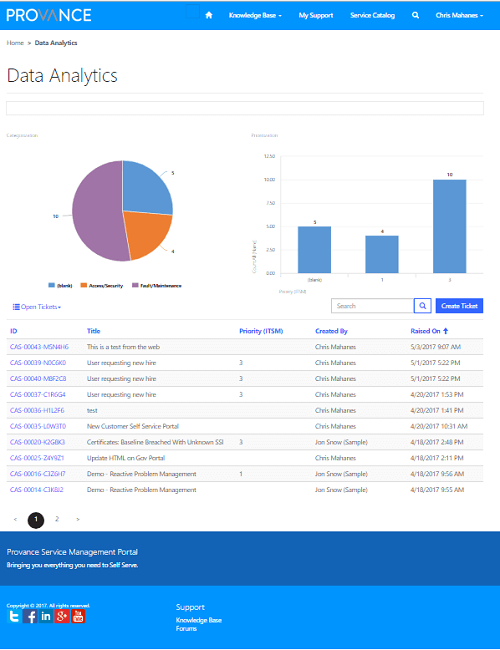Go to next page arrow in pagination
The height and width of the screenshot is (650, 500).
[x=78, y=519]
